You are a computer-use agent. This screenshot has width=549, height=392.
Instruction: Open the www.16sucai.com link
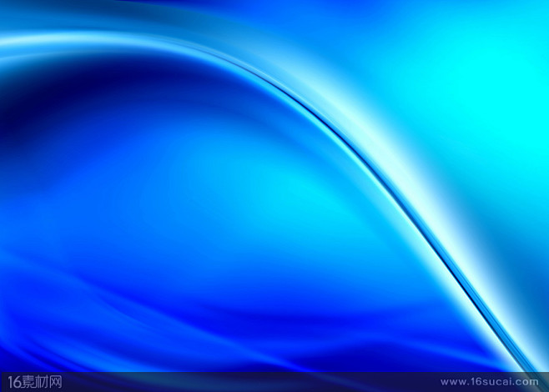pos(492,382)
